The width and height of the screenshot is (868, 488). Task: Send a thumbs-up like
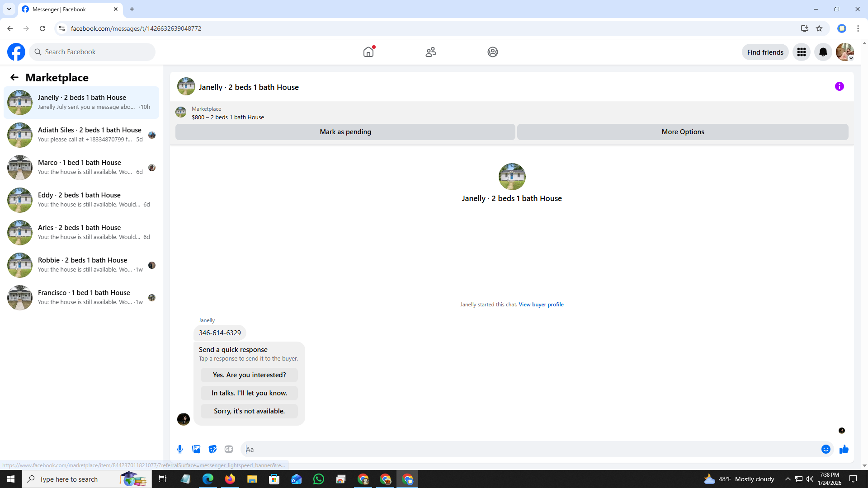[x=844, y=449]
